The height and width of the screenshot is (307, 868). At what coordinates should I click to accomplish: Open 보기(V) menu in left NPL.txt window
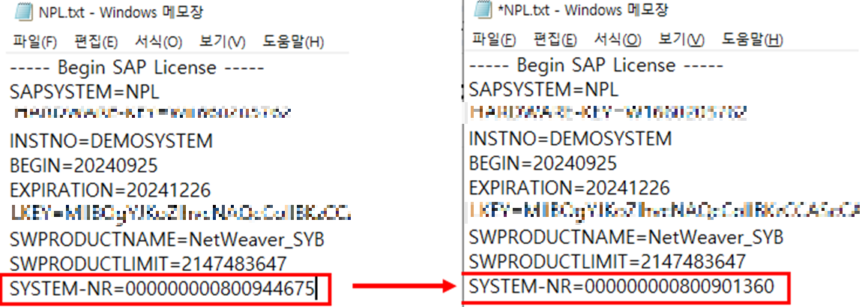tap(223, 41)
